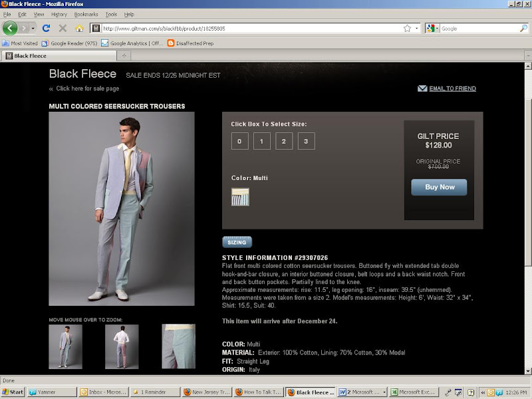View the trouser close-up thumbnail
The height and width of the screenshot is (399, 532).
[178, 346]
